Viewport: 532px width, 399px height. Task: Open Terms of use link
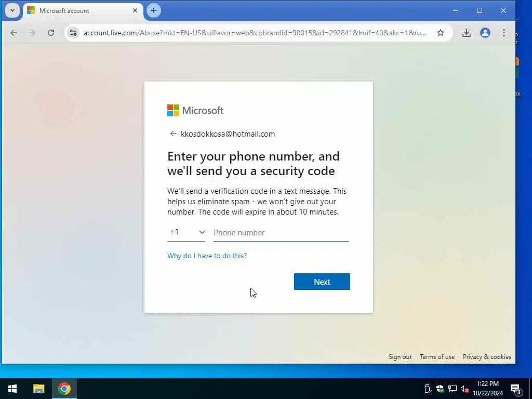point(437,357)
